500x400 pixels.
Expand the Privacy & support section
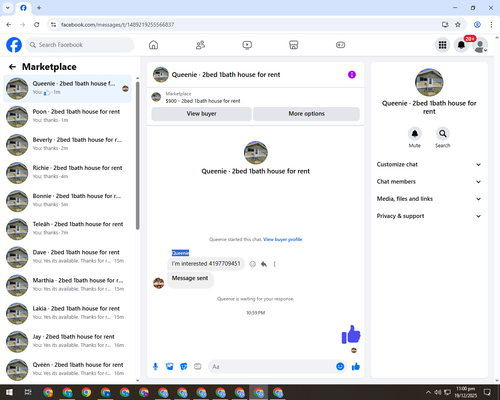tap(429, 216)
